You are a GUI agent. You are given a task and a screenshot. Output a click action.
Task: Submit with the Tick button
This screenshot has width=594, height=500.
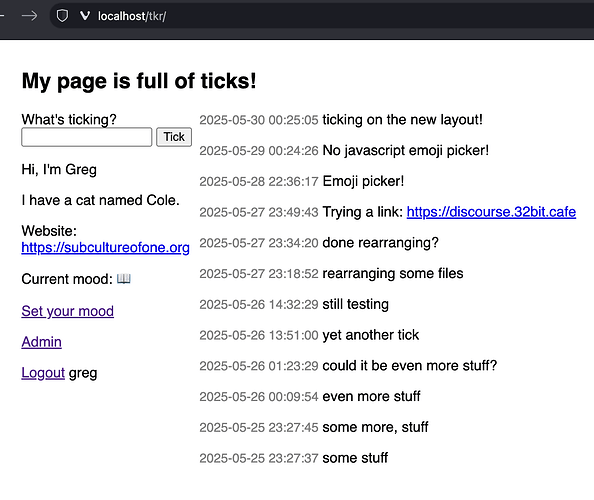[174, 137]
